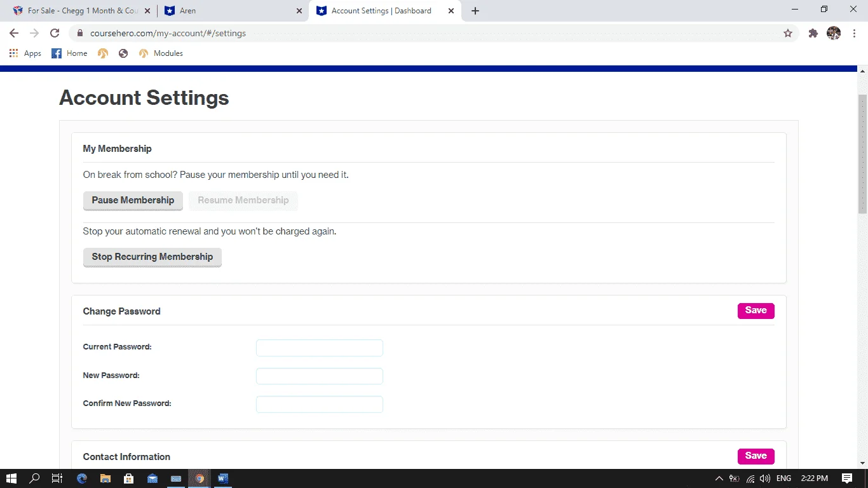
Task: Click Stop Recurring Membership
Action: point(153,257)
